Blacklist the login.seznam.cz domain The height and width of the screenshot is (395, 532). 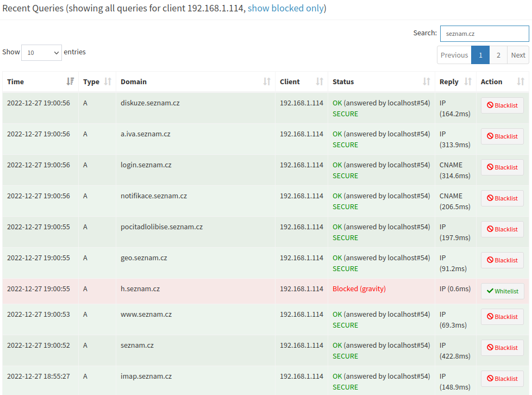pyautogui.click(x=502, y=167)
